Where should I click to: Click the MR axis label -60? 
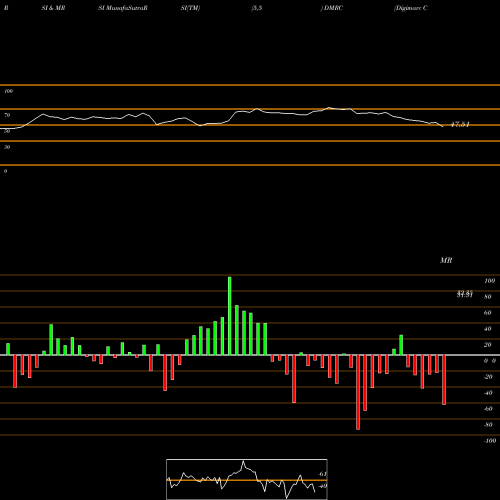(x=488, y=409)
